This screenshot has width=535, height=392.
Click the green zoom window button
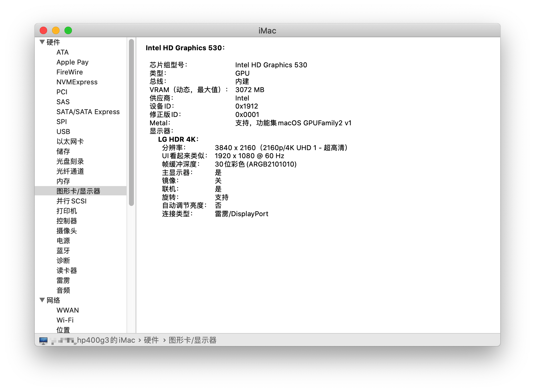coord(68,30)
